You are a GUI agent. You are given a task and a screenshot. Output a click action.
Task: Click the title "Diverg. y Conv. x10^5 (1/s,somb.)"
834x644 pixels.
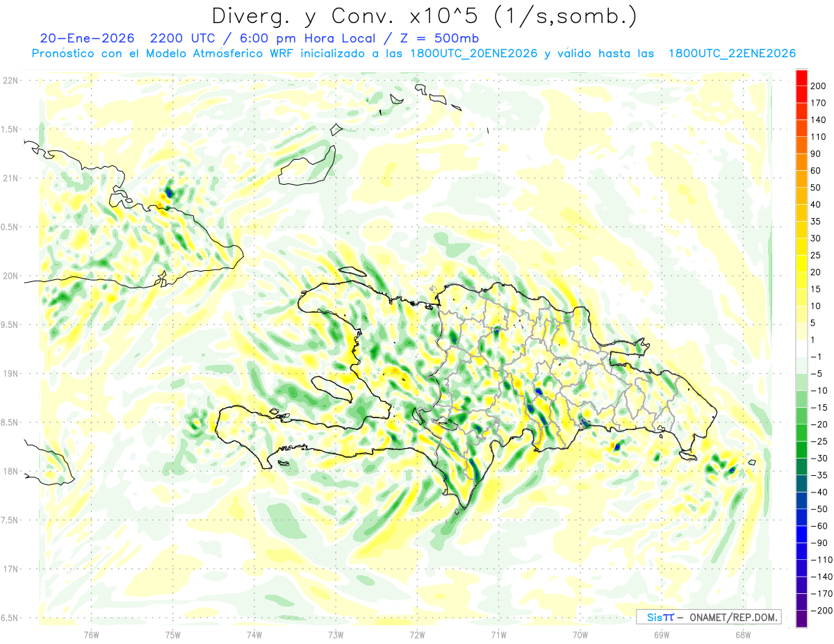[x=424, y=16]
